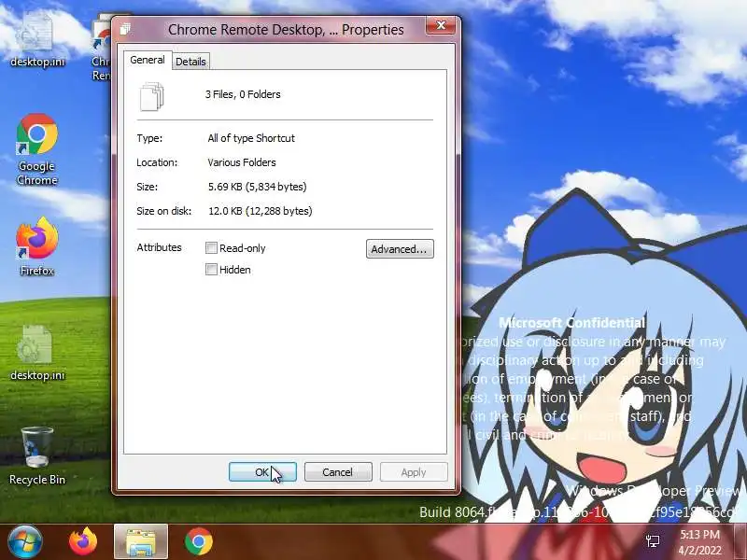The width and height of the screenshot is (747, 560).
Task: Switch to the Details tab
Action: (190, 62)
